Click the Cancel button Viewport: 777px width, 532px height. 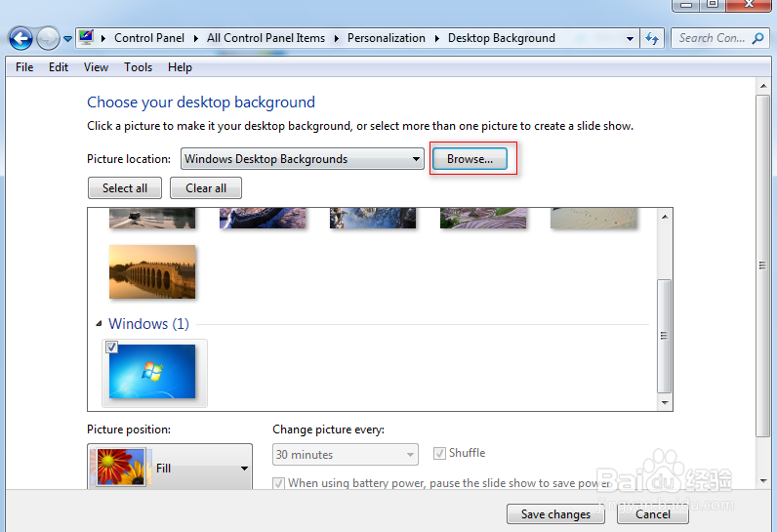[653, 514]
